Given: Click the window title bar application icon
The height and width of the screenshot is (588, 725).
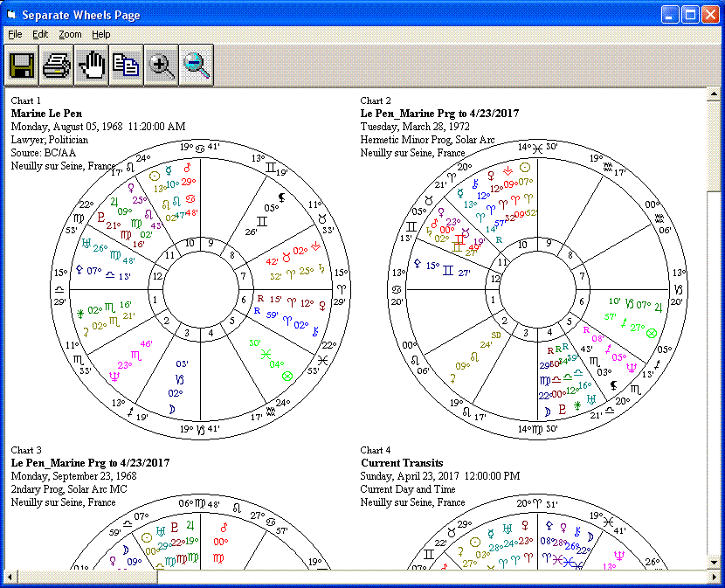Looking at the screenshot, I should [x=11, y=15].
